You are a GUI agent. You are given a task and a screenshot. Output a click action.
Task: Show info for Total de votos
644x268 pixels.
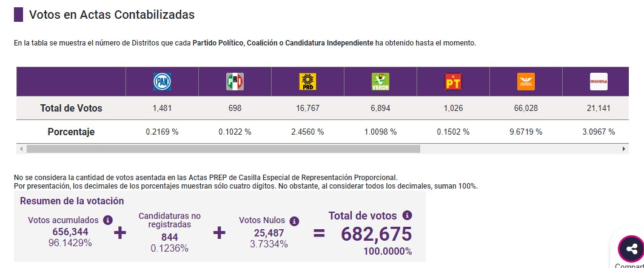click(x=407, y=215)
